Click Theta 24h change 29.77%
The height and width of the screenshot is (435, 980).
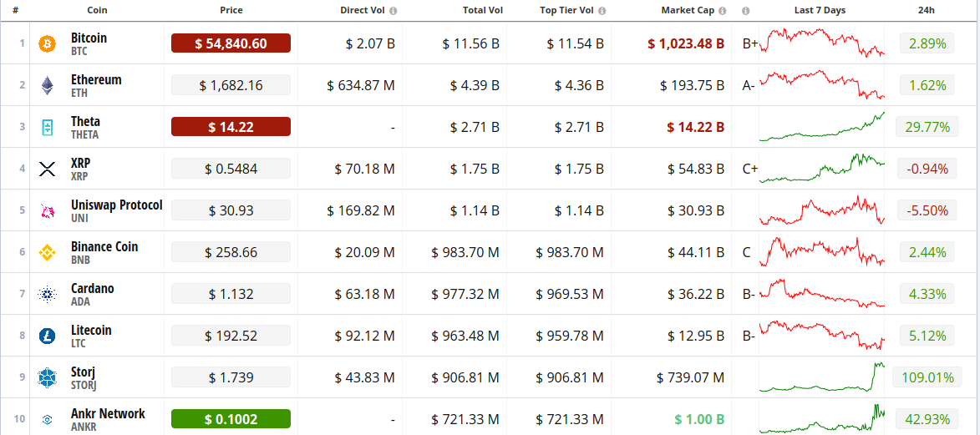click(x=927, y=127)
